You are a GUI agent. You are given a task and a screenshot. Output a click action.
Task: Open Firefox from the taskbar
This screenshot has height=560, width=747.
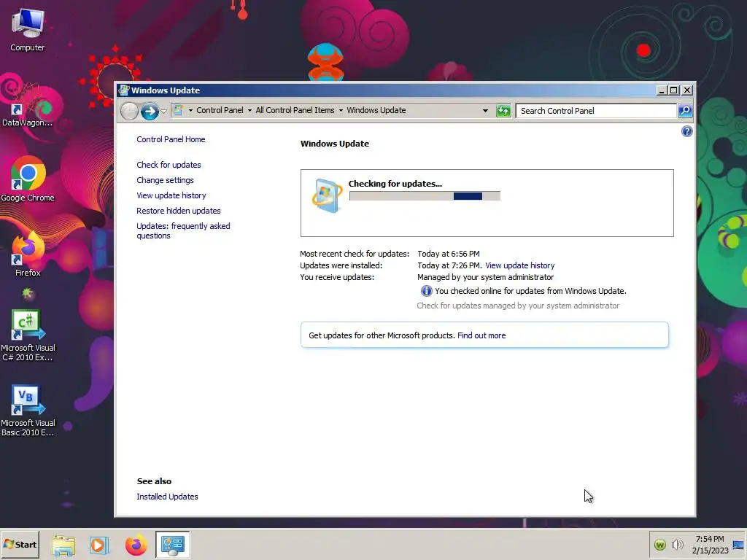click(136, 545)
